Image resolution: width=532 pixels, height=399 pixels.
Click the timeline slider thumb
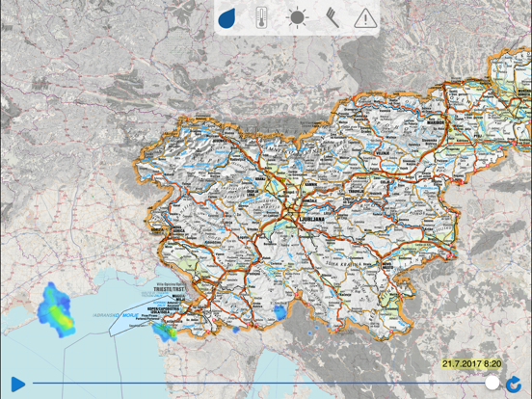[492, 383]
